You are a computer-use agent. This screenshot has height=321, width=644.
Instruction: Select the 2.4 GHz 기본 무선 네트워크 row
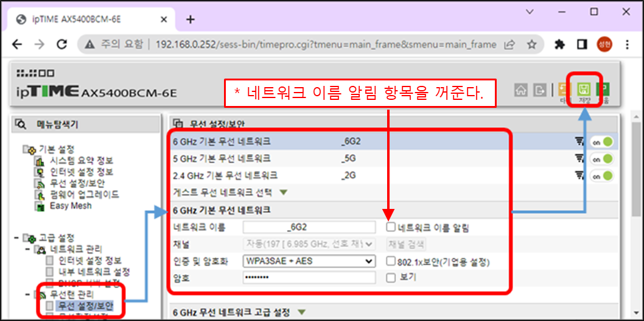coord(393,175)
